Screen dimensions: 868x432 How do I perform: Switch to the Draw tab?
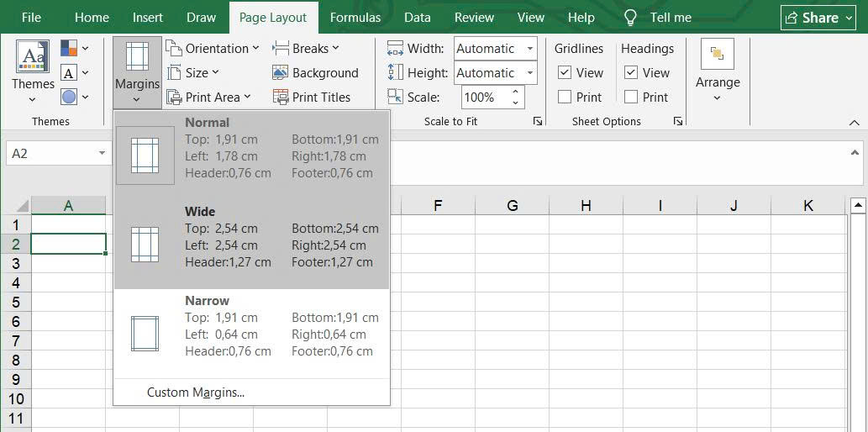point(202,17)
